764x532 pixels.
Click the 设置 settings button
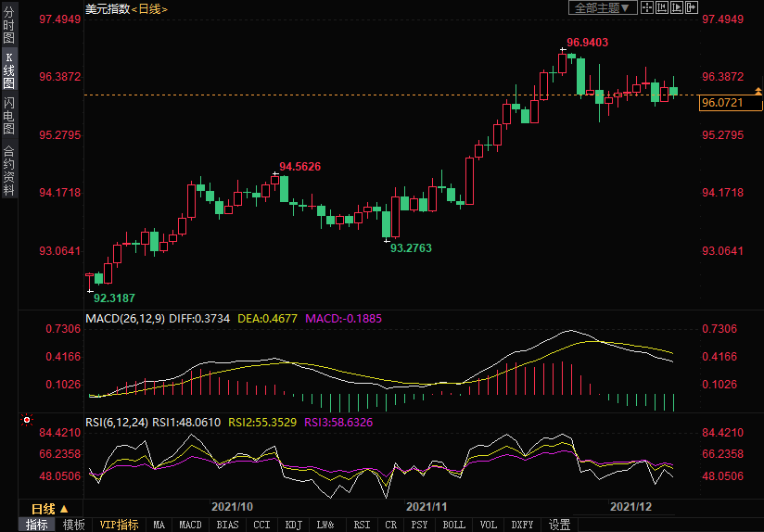(x=559, y=525)
